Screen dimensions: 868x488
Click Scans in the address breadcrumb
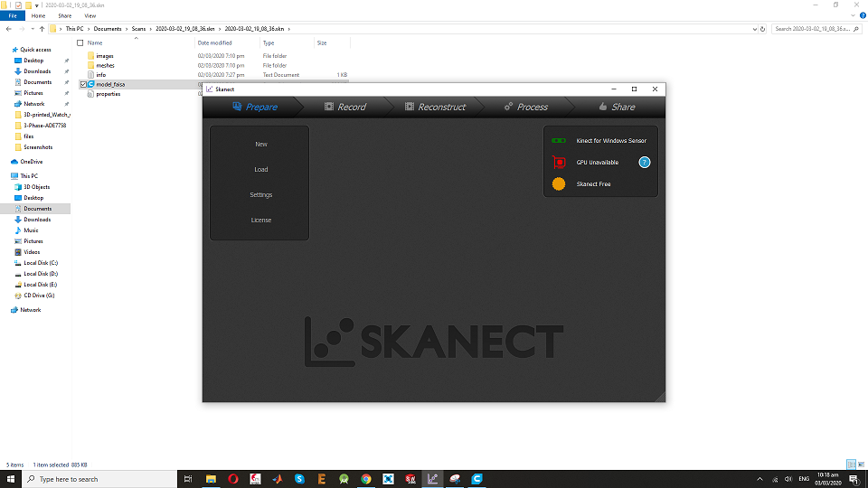138,29
